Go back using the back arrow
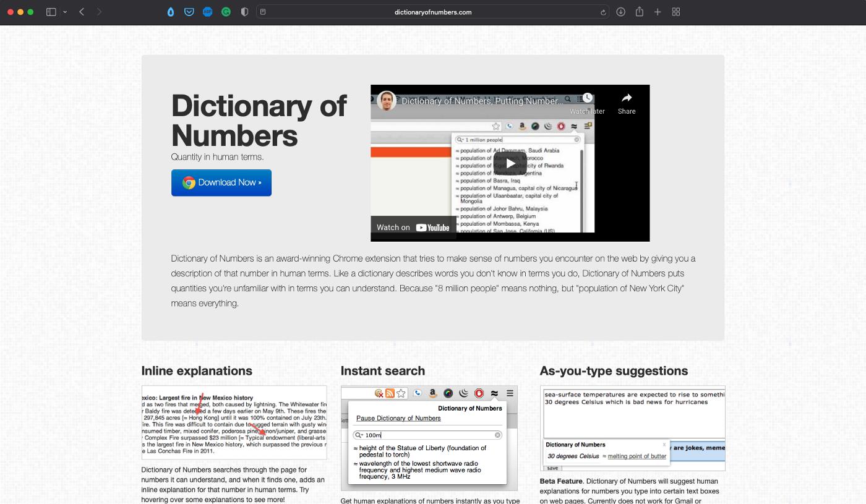Screen dimensions: 866x504 82,12
